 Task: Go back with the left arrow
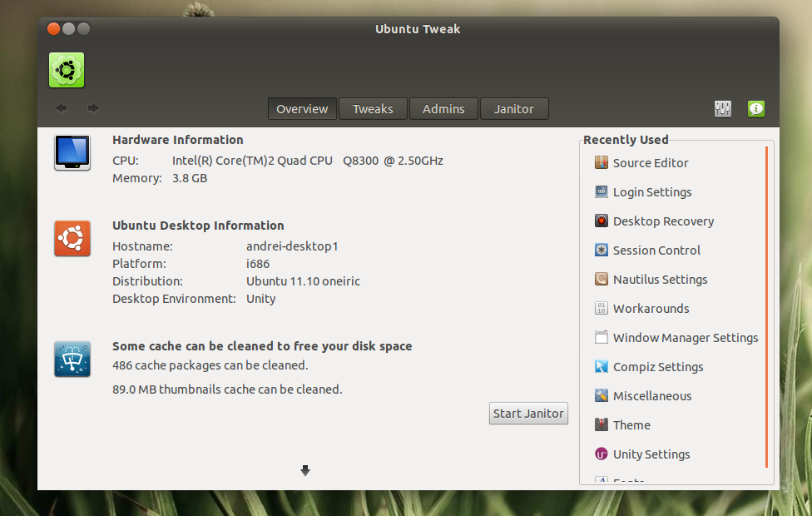click(x=61, y=108)
